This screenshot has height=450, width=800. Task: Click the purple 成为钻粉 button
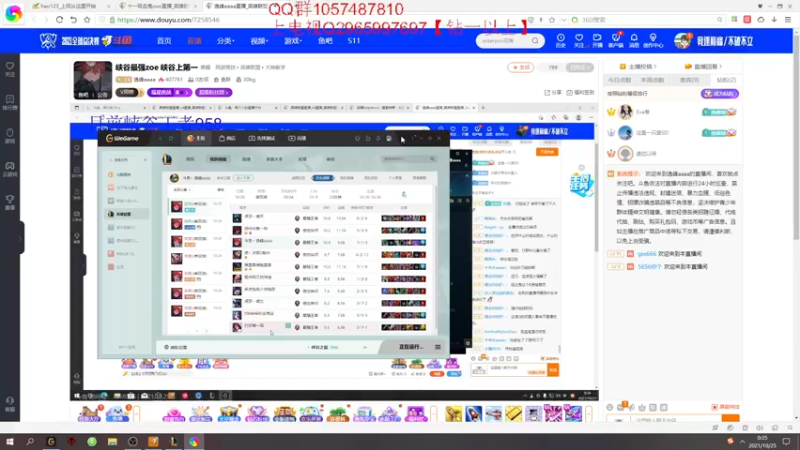(x=720, y=94)
